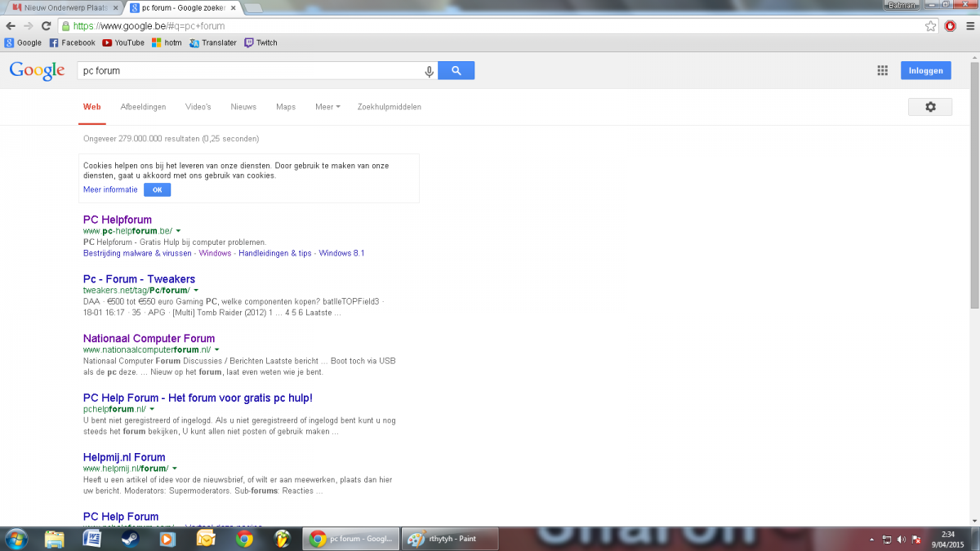
Task: Open the Facebook bookmark
Action: click(72, 42)
